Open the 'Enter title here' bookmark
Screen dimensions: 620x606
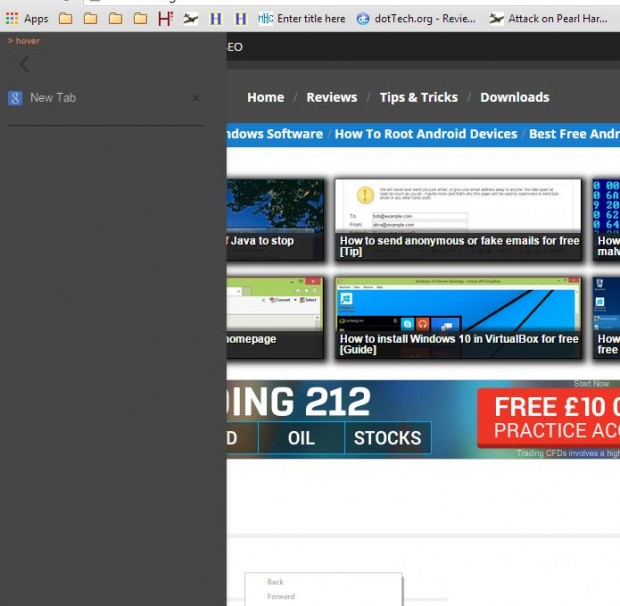click(x=302, y=18)
